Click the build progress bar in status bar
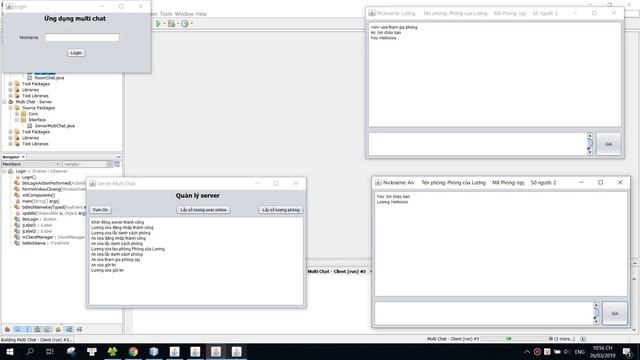Screen dimensions: 640x360 pyautogui.click(x=514, y=339)
